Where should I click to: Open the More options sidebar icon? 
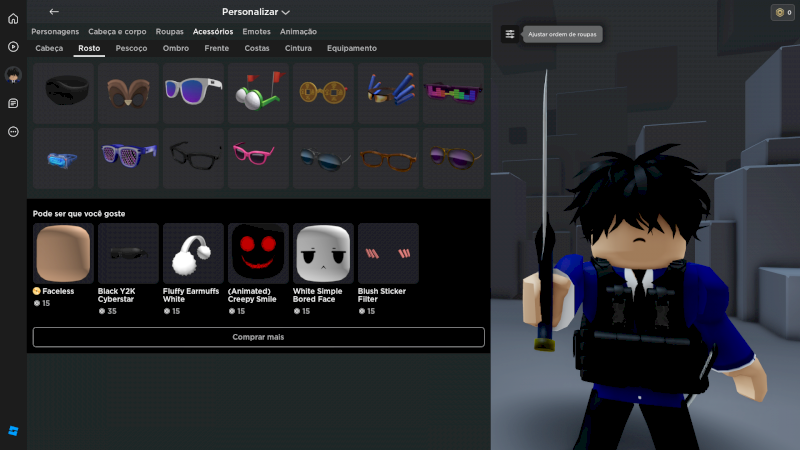(x=13, y=132)
